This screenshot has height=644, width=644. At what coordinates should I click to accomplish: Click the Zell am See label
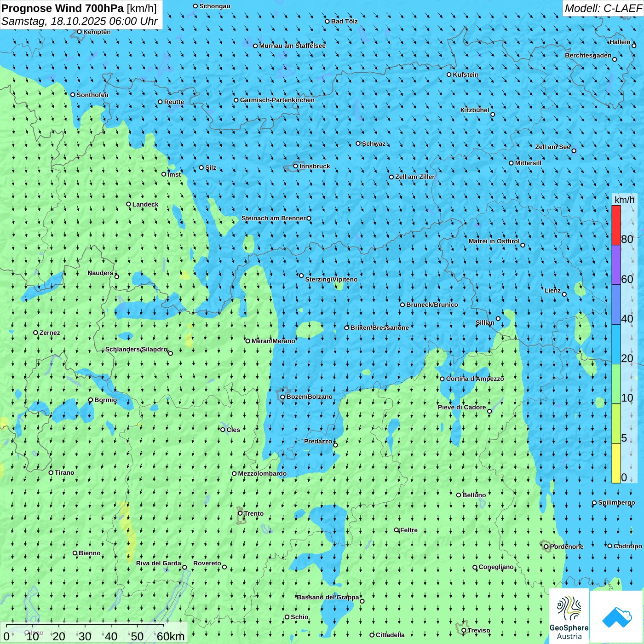552,147
